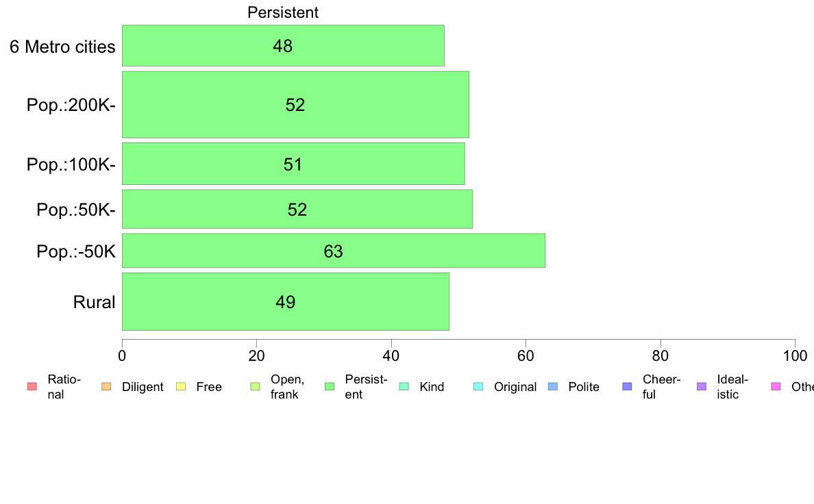Click the purple Idealistic legend swatch
The image size is (814, 504).
pos(702,387)
